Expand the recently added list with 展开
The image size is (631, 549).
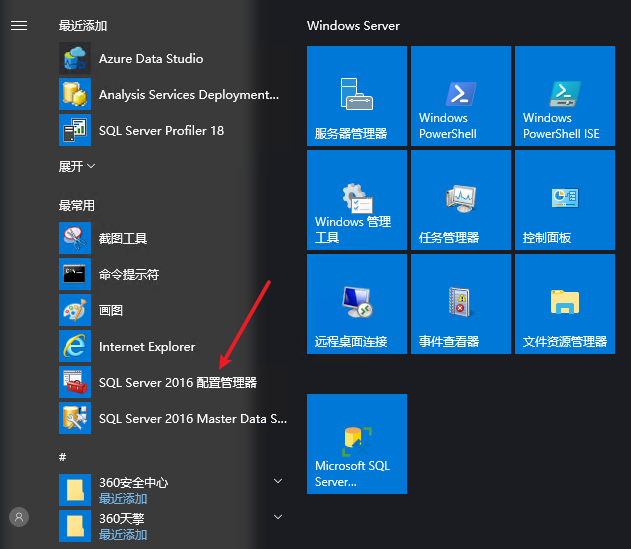pos(77,166)
